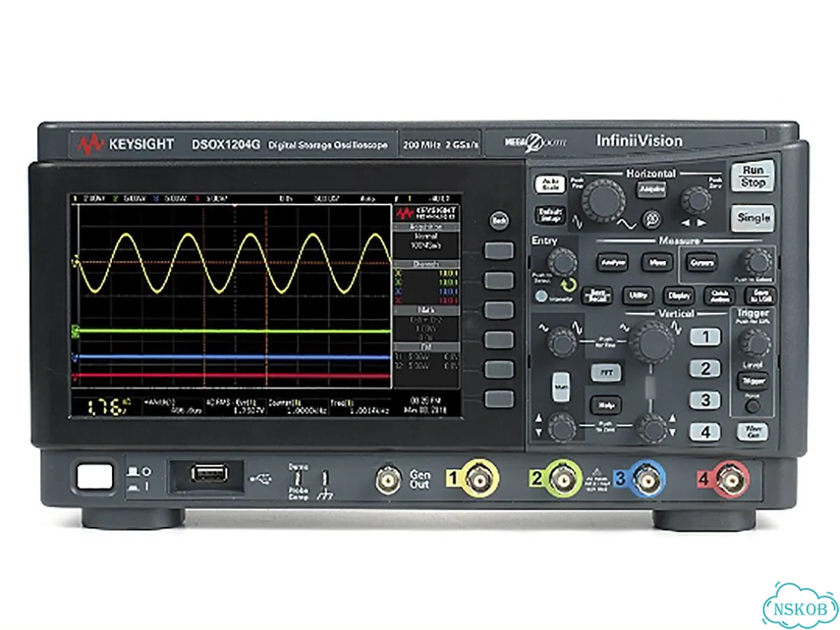Click the on-screen date and time
The image size is (840, 630).
(x=425, y=405)
